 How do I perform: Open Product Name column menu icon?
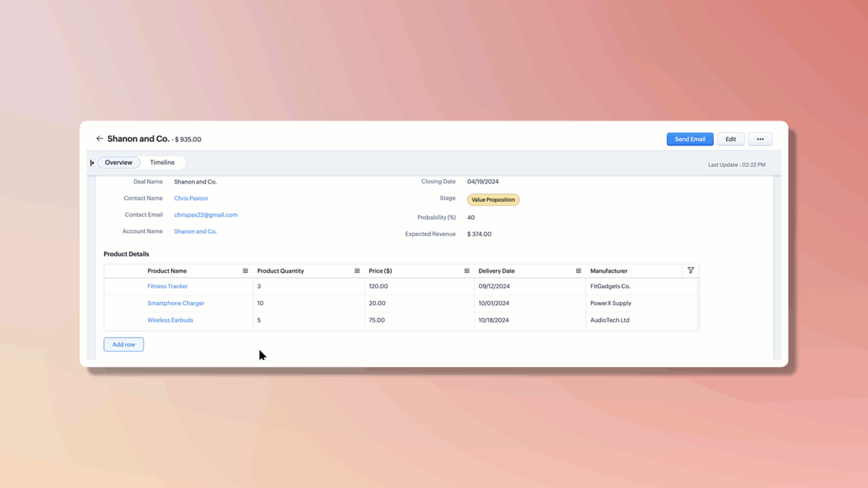245,271
